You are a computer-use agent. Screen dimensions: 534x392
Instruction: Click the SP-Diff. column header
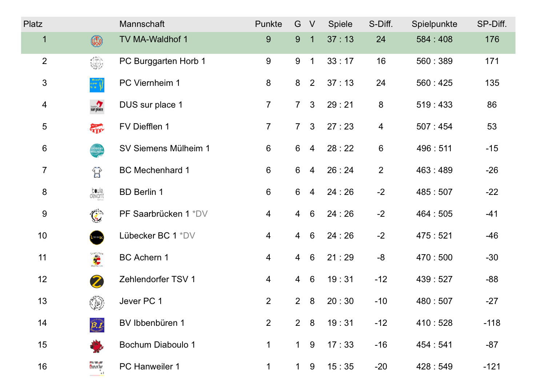[492, 24]
